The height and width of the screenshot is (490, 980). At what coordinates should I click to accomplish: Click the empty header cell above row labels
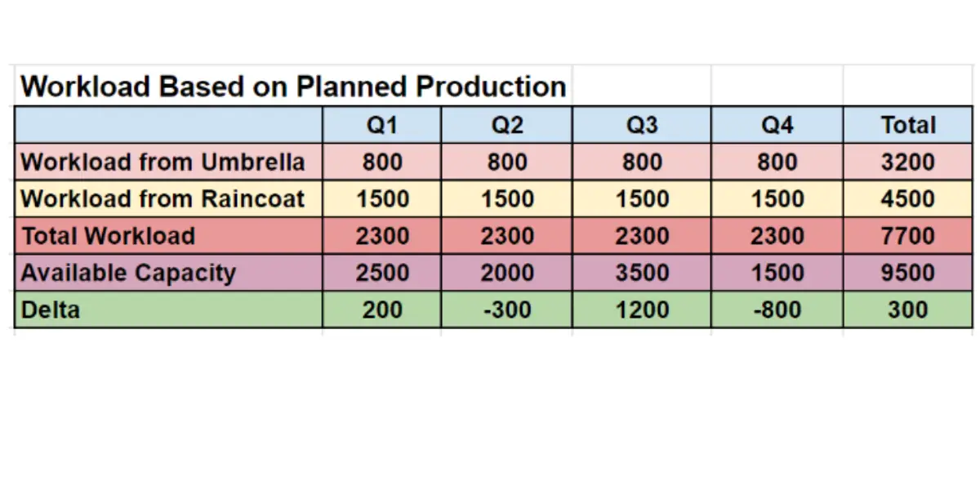click(168, 125)
